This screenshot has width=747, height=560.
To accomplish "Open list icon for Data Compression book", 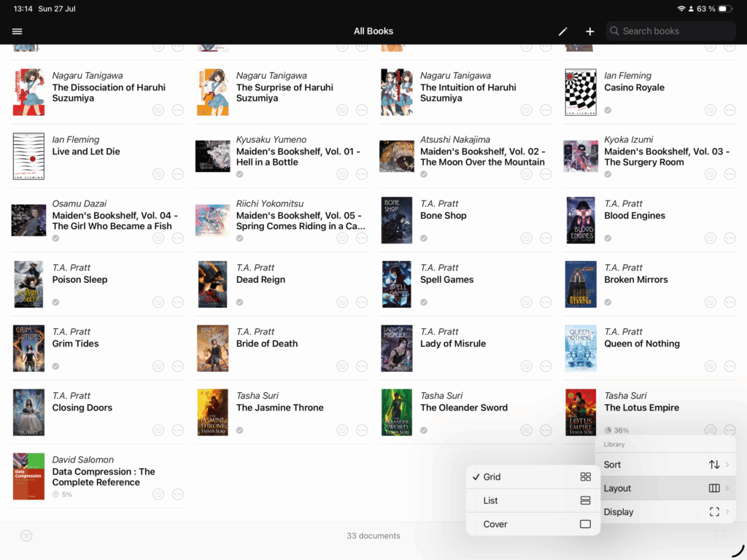I will (158, 494).
